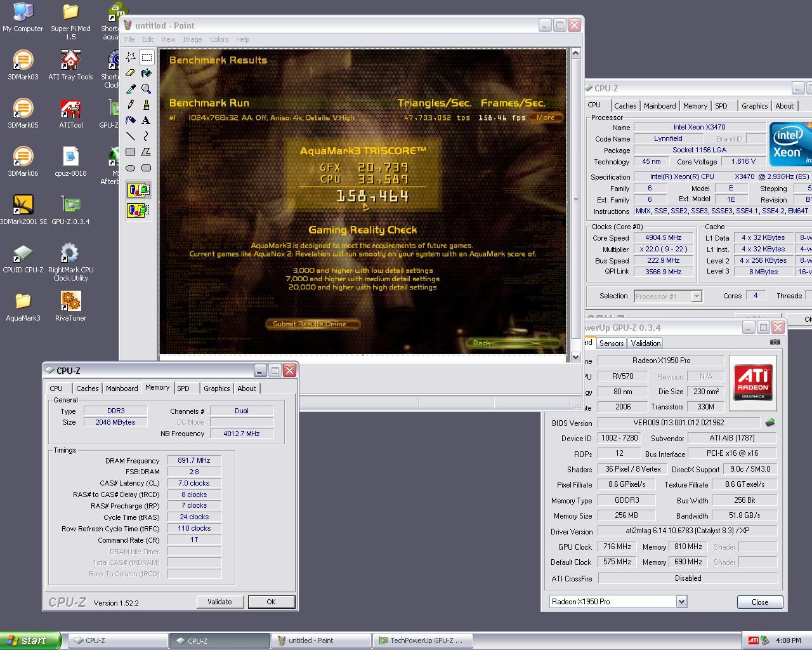Switch to TechPowerUp GPU-Z taskbar item
This screenshot has width=812, height=650.
(424, 640)
